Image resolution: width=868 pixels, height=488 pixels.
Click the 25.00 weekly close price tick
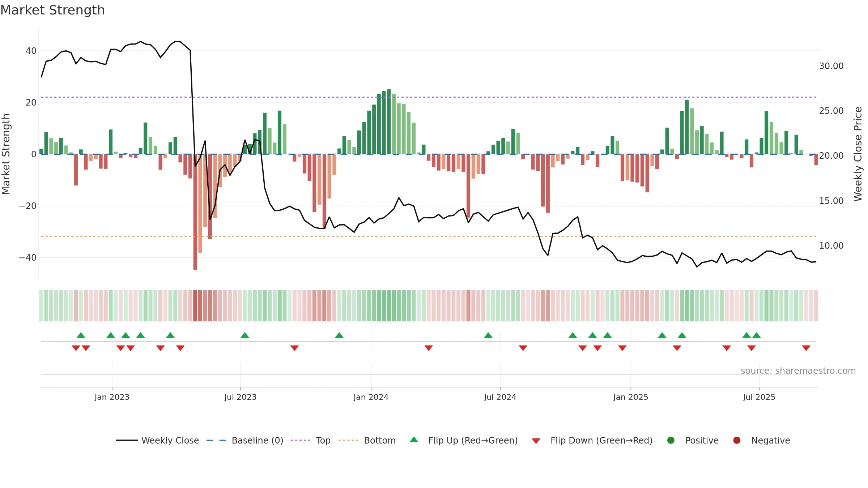click(x=831, y=111)
